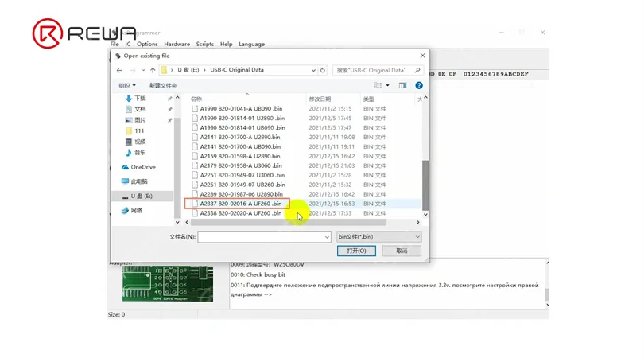
Task: Select A1990 820-01041-A UB090 .bin file
Action: point(242,109)
